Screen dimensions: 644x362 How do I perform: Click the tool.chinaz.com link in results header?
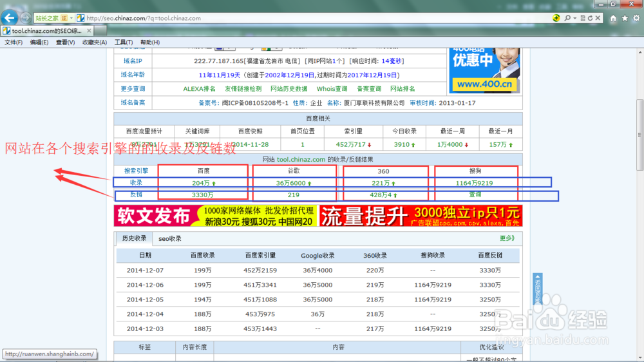click(x=301, y=160)
